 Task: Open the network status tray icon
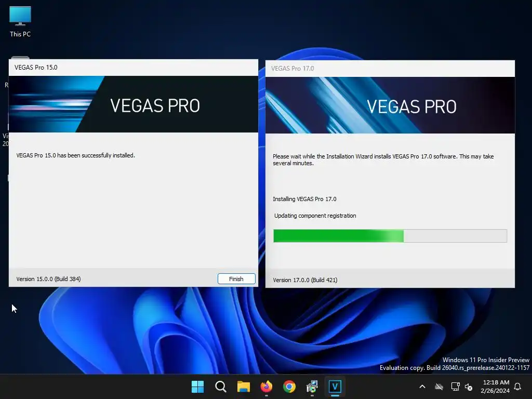point(455,387)
